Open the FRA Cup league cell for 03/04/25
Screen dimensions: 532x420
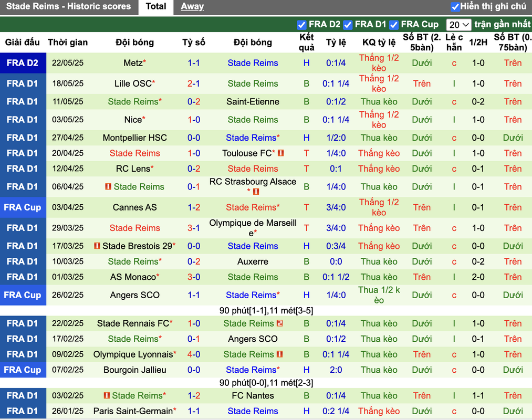23,207
